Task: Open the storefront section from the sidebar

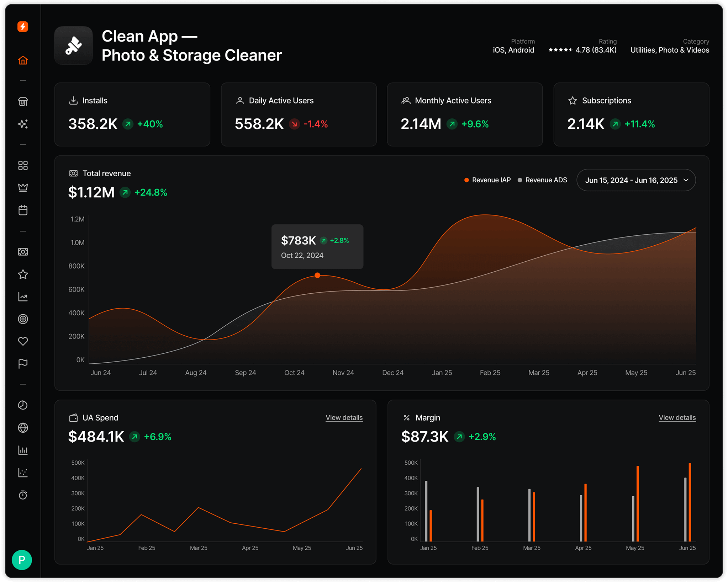Action: pyautogui.click(x=23, y=101)
